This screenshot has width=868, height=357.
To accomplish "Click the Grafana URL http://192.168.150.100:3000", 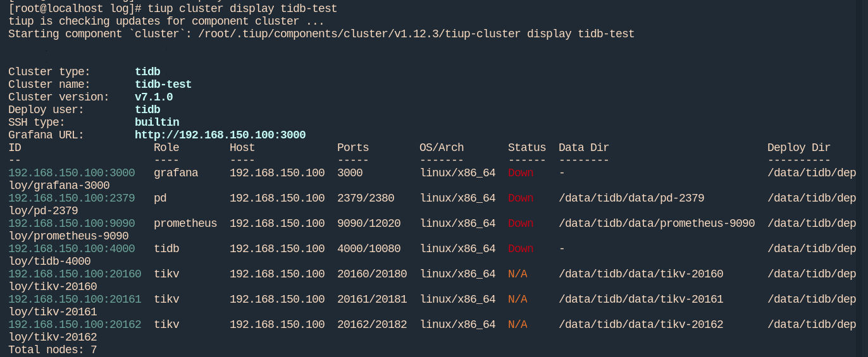I will tap(220, 135).
